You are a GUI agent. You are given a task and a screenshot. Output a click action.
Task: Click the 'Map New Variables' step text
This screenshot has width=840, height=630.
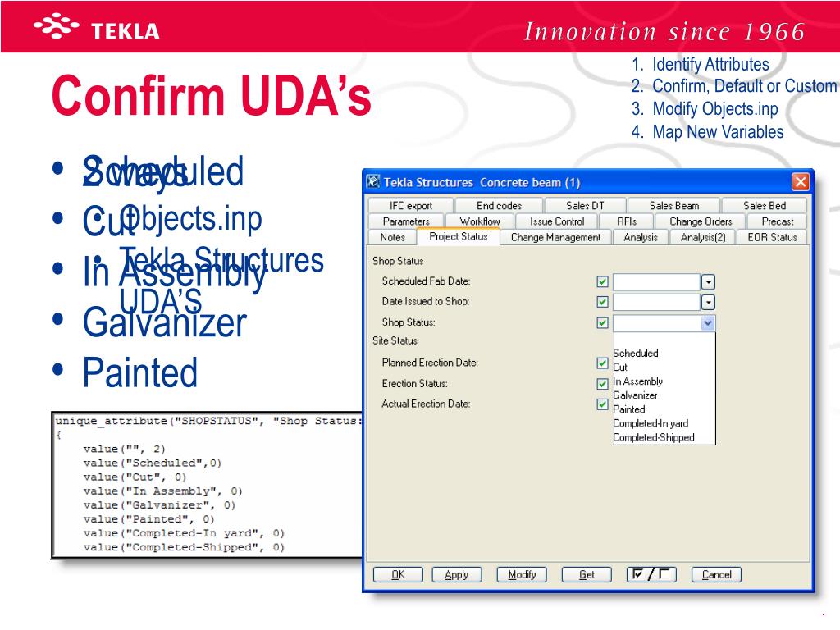coord(718,132)
